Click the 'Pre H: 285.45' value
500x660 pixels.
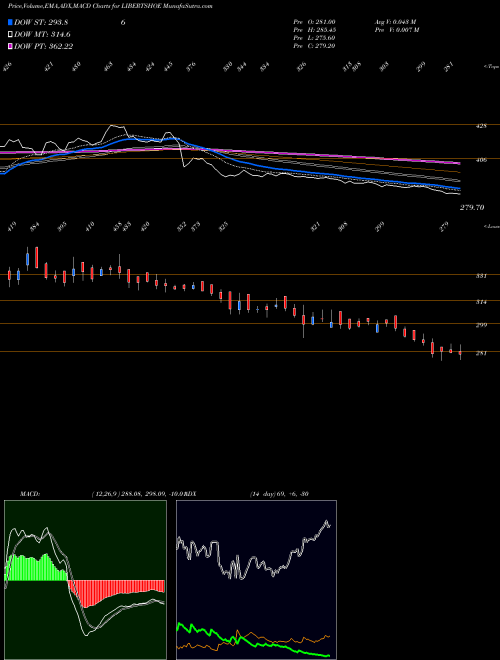[314, 30]
